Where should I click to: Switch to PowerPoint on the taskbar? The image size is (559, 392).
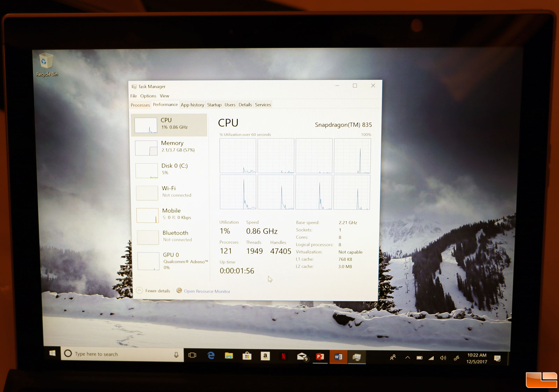320,356
